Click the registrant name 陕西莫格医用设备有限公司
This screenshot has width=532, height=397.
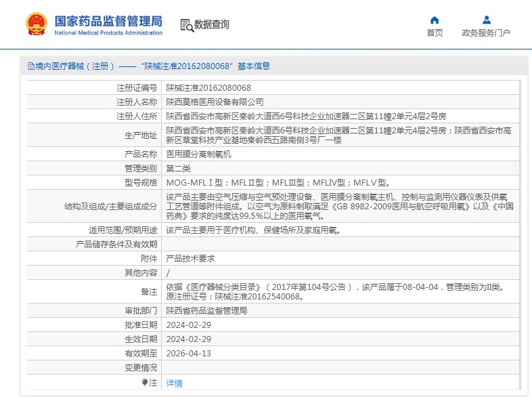click(x=215, y=102)
